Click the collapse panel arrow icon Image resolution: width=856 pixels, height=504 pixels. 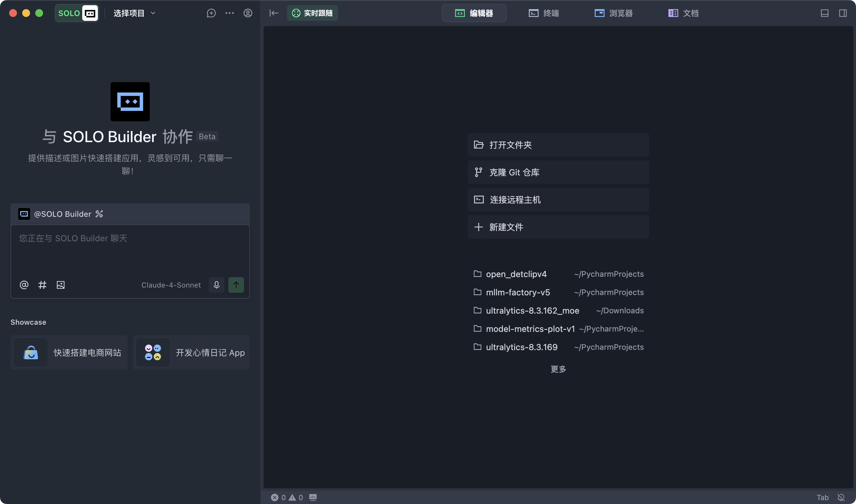(274, 13)
